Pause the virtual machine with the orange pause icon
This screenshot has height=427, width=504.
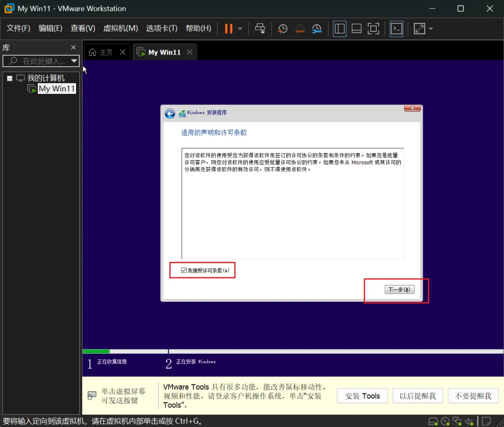pyautogui.click(x=229, y=28)
